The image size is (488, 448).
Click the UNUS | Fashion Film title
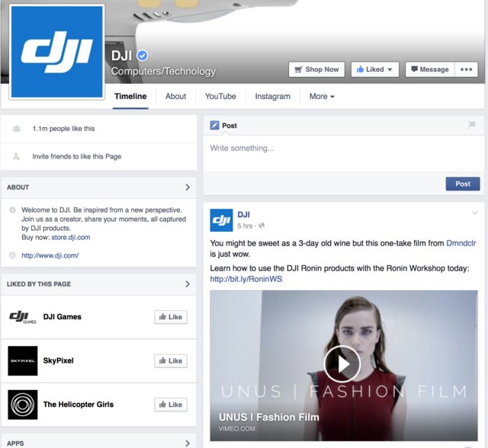pyautogui.click(x=269, y=417)
